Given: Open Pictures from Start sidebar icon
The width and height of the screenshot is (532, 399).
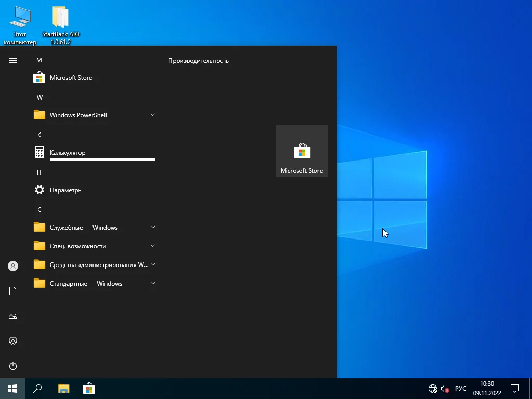Looking at the screenshot, I should pos(13,316).
